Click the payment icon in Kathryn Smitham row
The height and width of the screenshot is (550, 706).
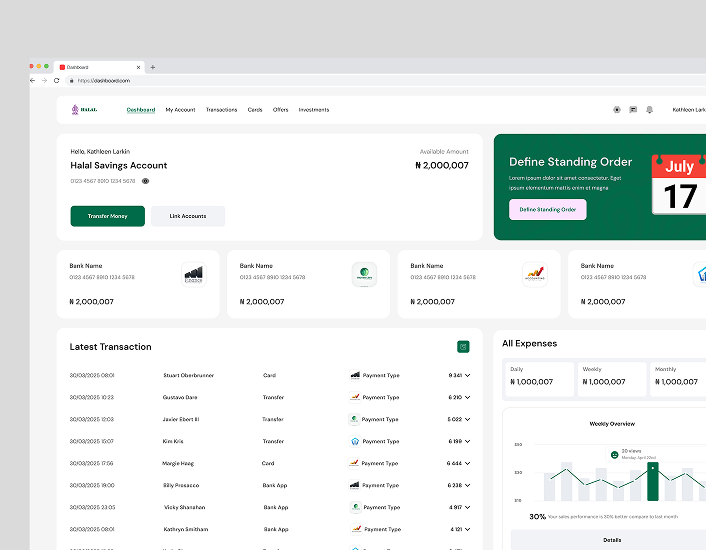[357, 529]
